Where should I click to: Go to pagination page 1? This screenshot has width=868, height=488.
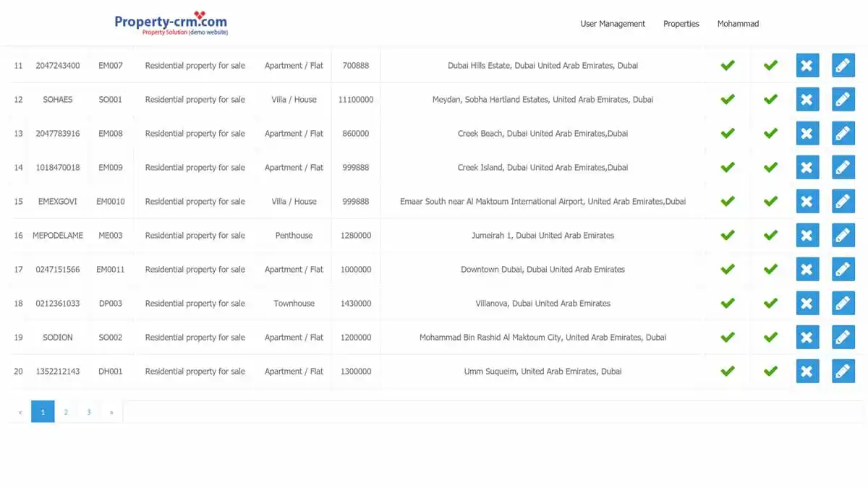point(43,412)
